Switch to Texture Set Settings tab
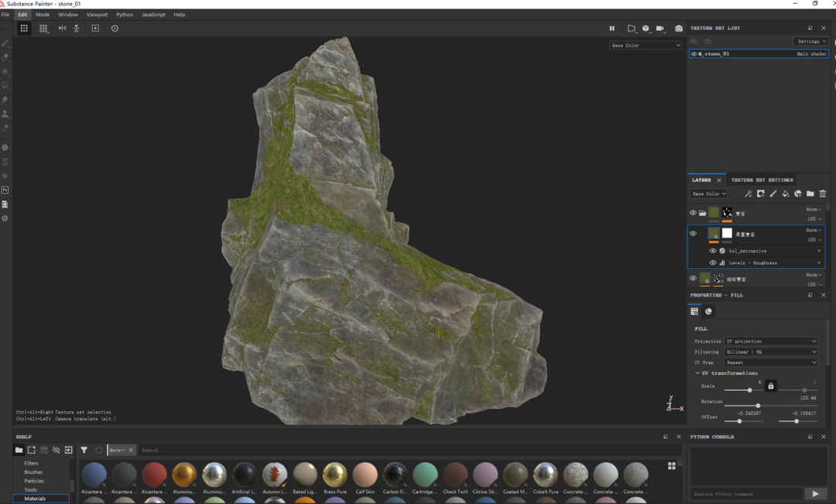 pyautogui.click(x=762, y=180)
